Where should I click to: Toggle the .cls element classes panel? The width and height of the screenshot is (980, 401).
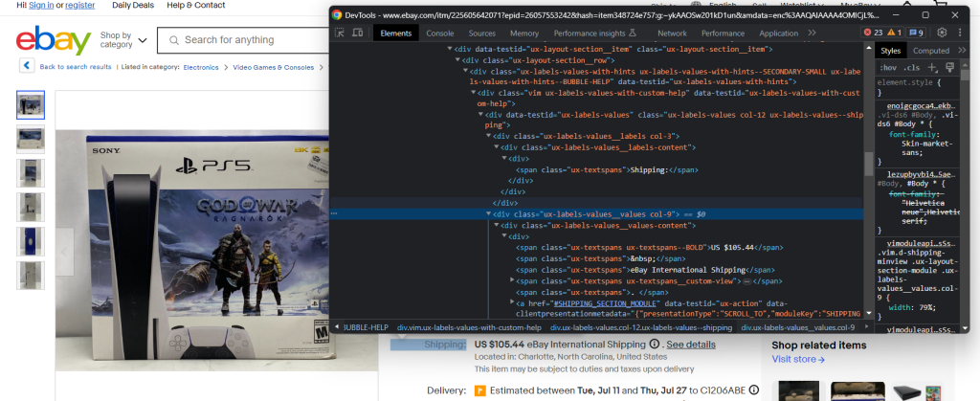(x=911, y=68)
